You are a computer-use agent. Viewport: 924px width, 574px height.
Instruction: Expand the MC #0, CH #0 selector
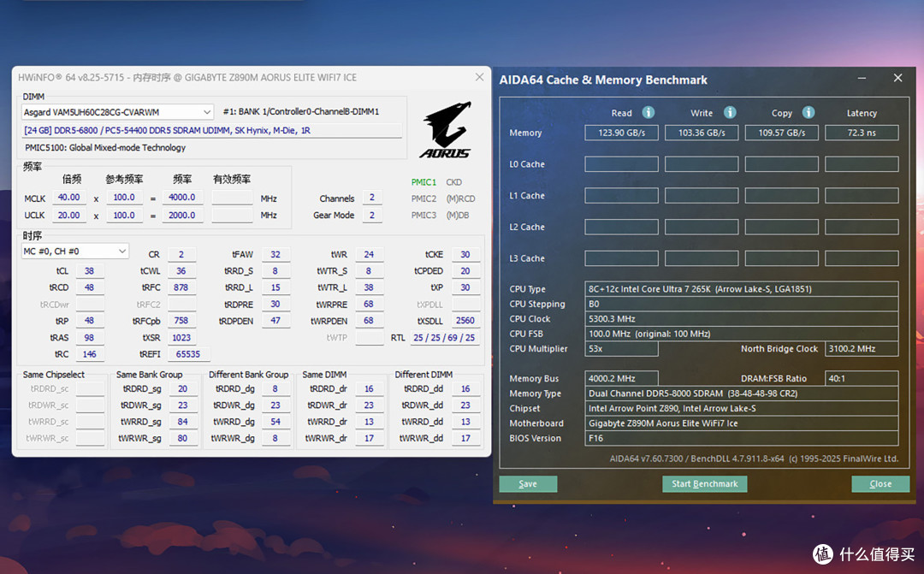click(74, 251)
